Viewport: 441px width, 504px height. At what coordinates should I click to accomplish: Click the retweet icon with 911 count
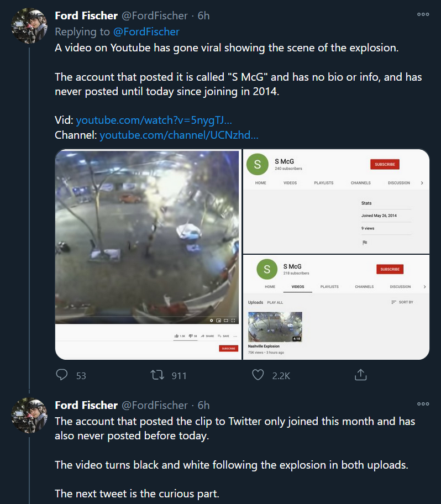(158, 375)
